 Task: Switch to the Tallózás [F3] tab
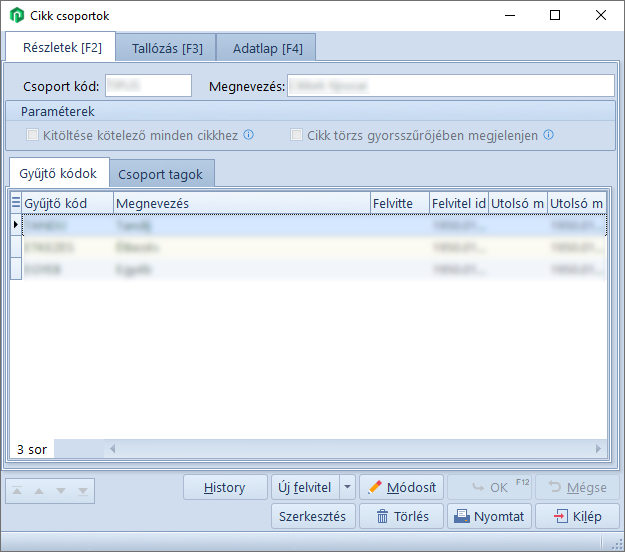pyautogui.click(x=165, y=47)
